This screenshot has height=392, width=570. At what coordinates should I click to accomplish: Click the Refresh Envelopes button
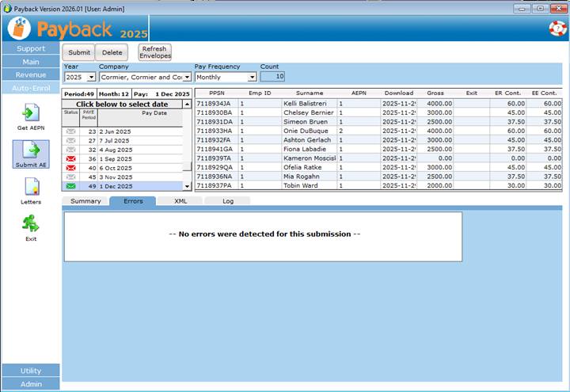click(155, 52)
